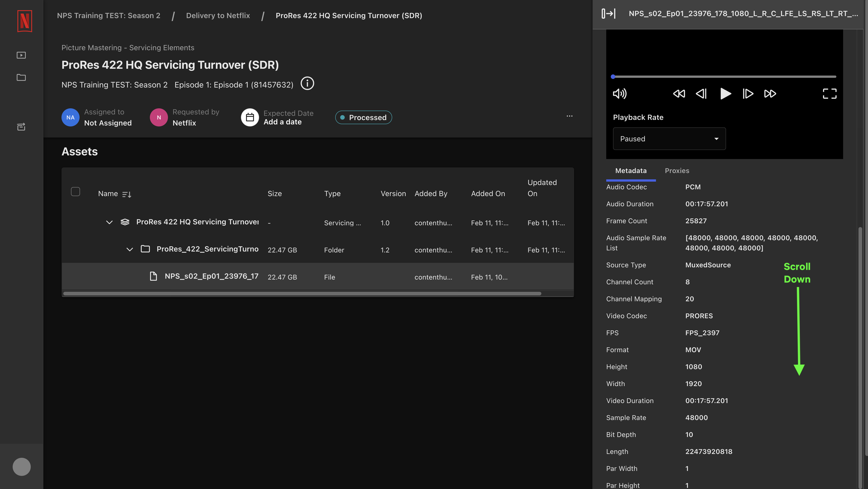
Task: Switch to the Metadata tab
Action: (631, 171)
